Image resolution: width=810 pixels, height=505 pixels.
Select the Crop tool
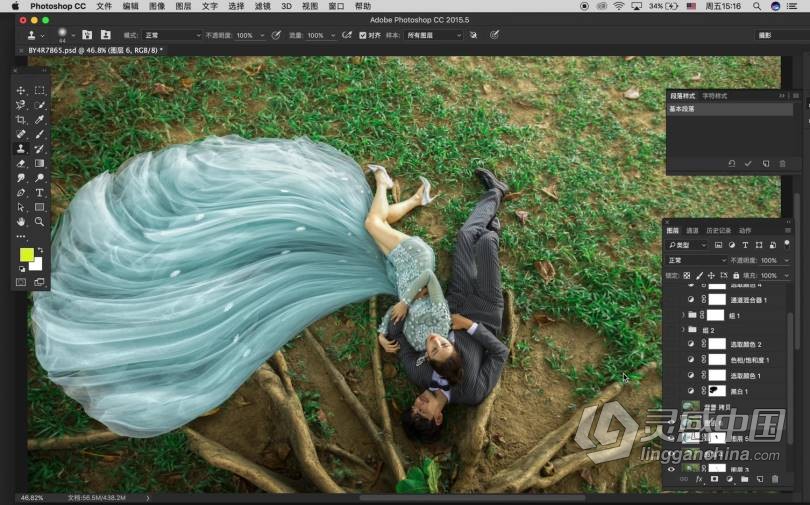point(21,119)
